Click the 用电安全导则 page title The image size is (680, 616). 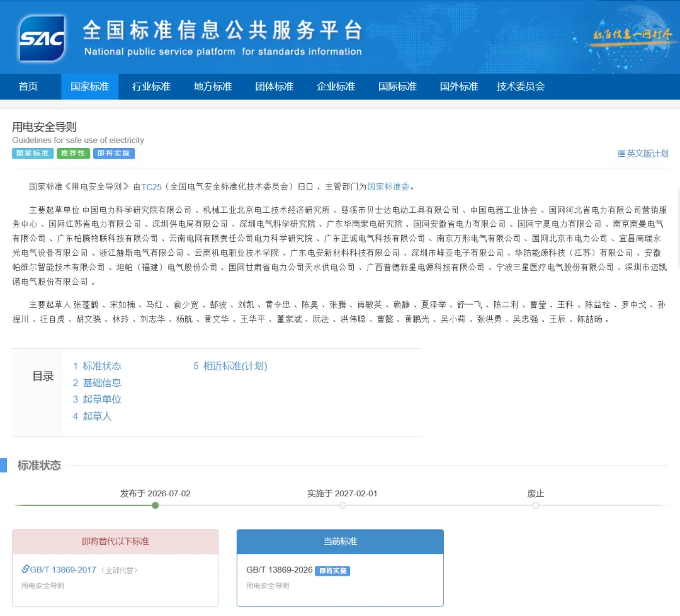click(44, 127)
